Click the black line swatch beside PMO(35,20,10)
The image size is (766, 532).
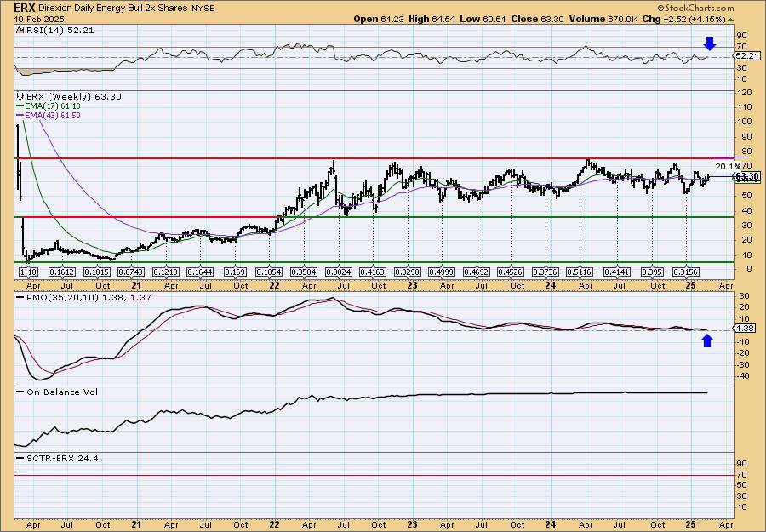(20, 297)
